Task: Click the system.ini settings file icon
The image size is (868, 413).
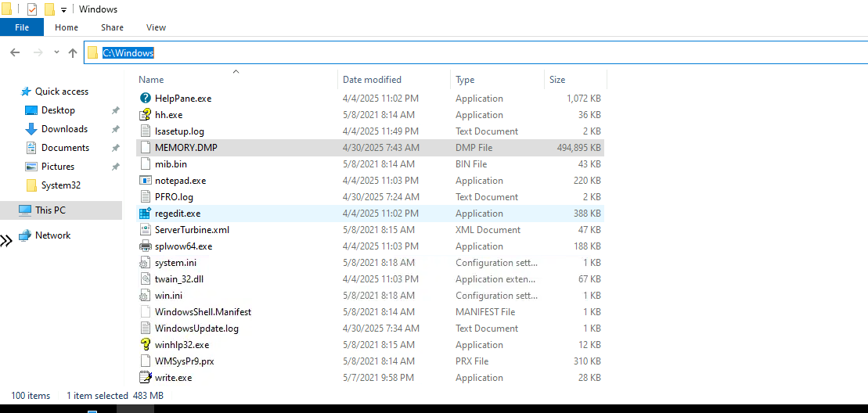Action: pos(146,263)
